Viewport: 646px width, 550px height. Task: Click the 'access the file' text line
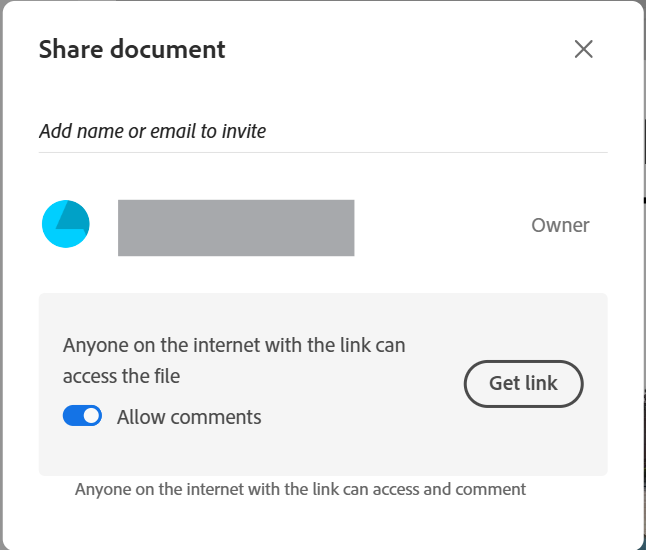click(121, 377)
